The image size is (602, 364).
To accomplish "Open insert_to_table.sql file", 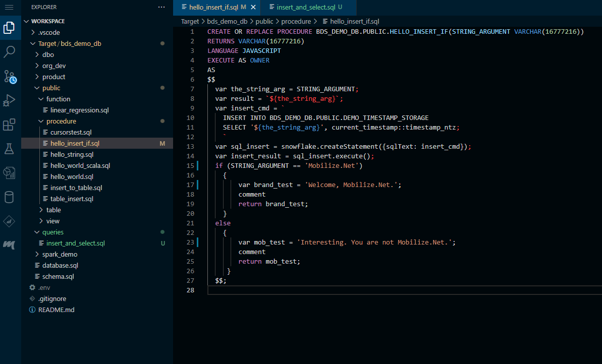I will [97, 188].
